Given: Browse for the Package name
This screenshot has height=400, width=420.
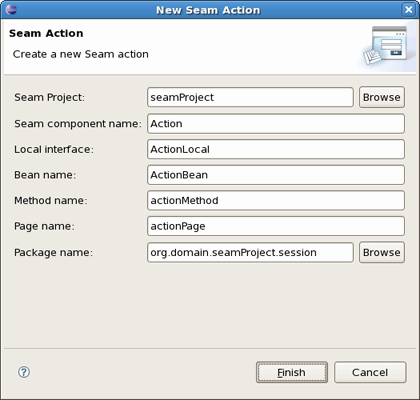Looking at the screenshot, I should pos(382,252).
